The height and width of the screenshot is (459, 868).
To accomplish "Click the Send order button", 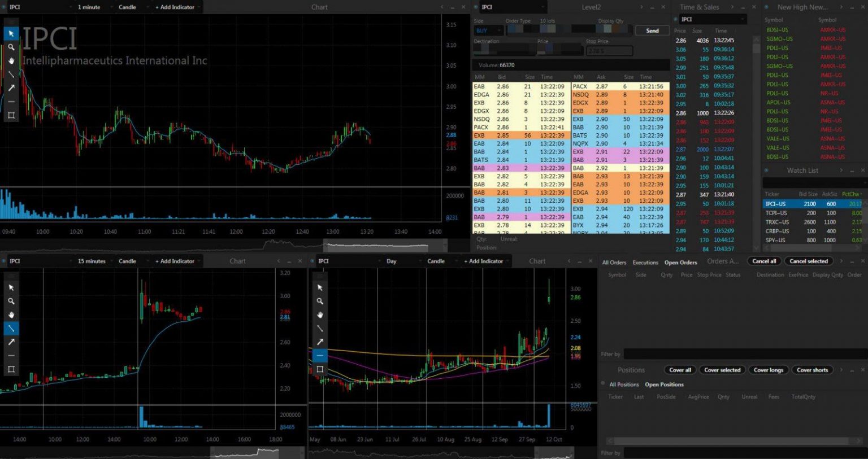I will click(652, 30).
